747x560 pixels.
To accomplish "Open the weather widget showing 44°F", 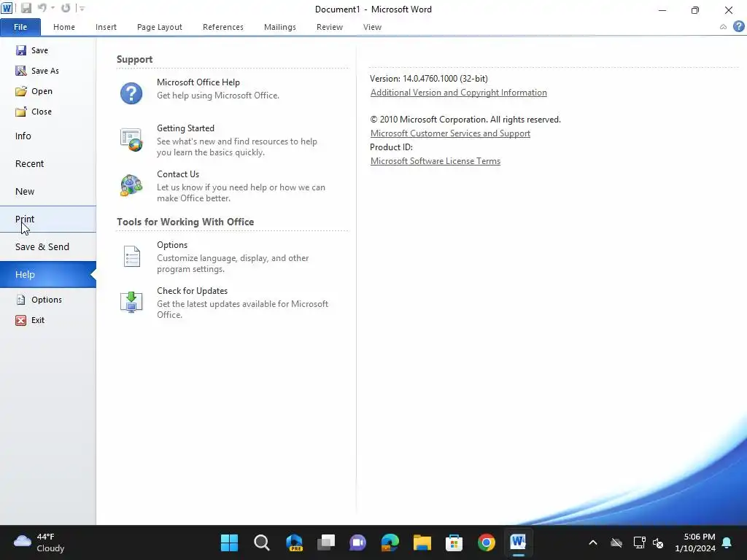I will click(x=39, y=542).
